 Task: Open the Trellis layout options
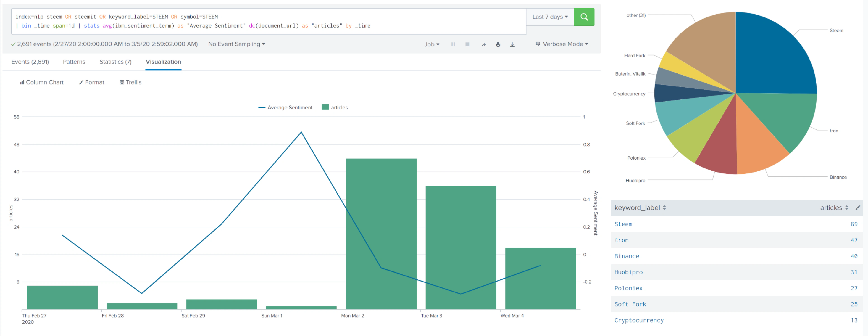point(130,82)
